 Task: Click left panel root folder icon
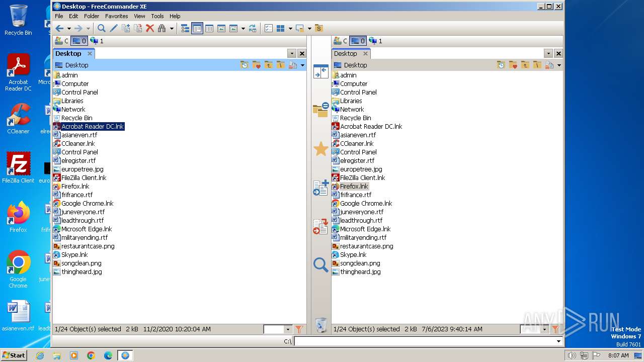click(281, 65)
